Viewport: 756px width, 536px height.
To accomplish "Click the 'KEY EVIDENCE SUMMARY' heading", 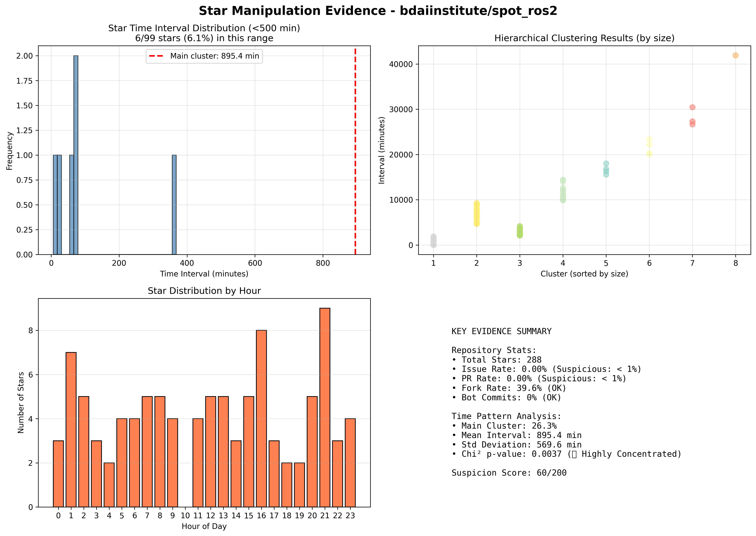I will click(x=501, y=331).
